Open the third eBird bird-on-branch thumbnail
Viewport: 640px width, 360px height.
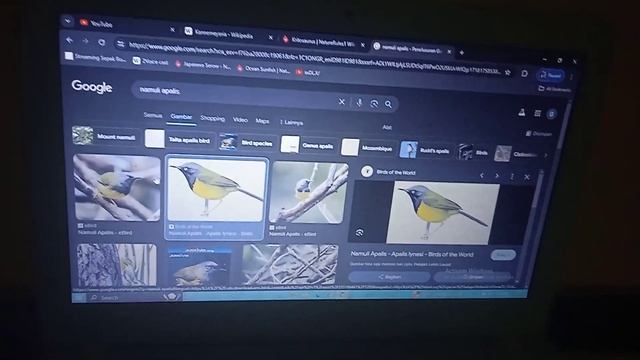[x=309, y=193]
